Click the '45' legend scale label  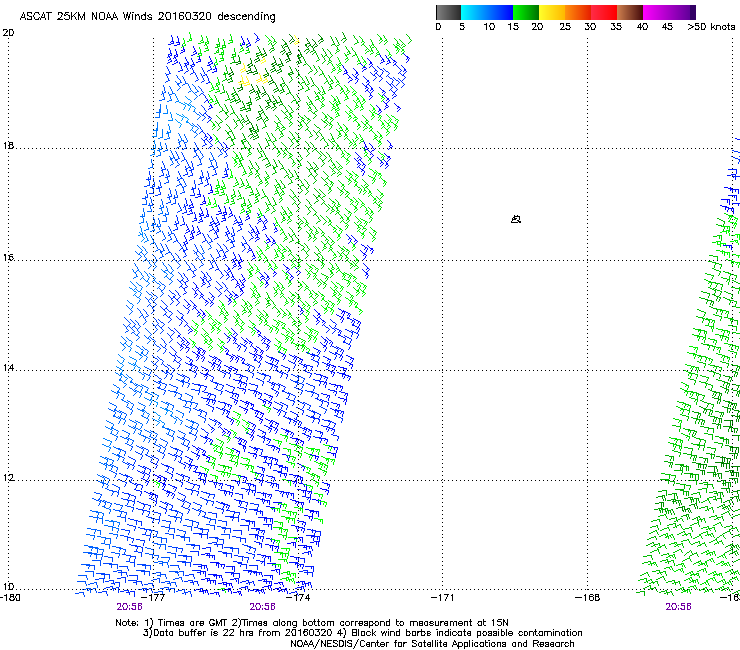click(667, 27)
